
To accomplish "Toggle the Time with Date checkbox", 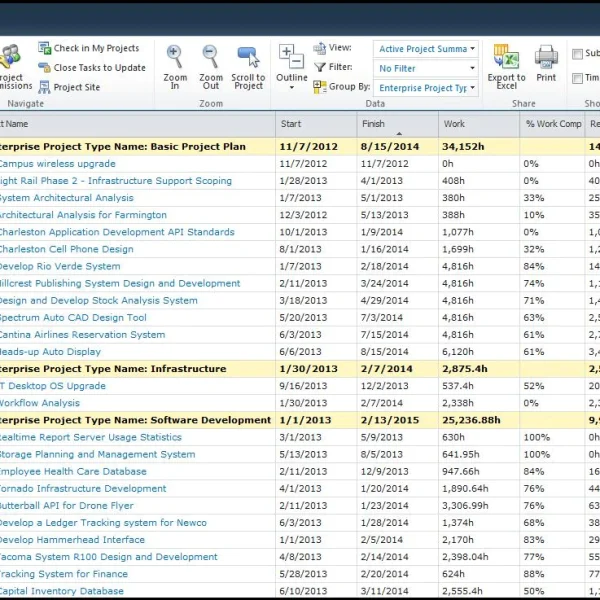I will point(577,78).
